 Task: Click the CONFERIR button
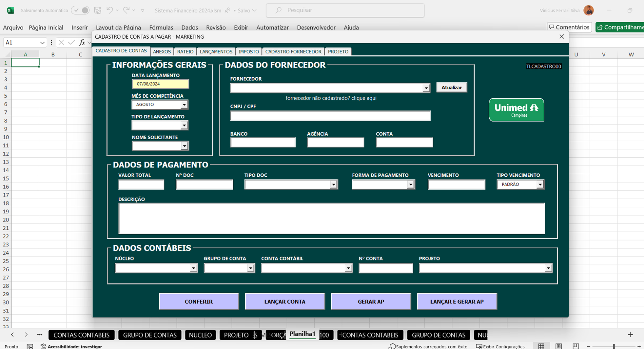point(199,301)
